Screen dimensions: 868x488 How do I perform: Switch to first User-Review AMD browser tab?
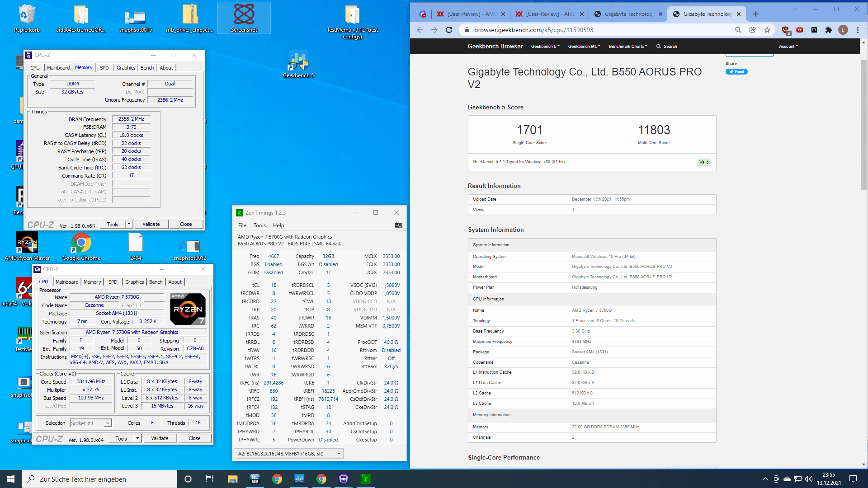(470, 14)
